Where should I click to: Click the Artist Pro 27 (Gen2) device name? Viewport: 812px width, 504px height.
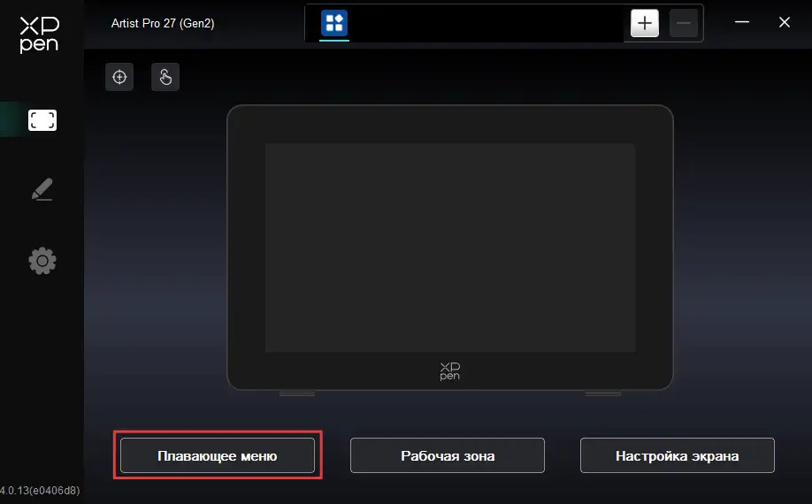click(x=163, y=23)
